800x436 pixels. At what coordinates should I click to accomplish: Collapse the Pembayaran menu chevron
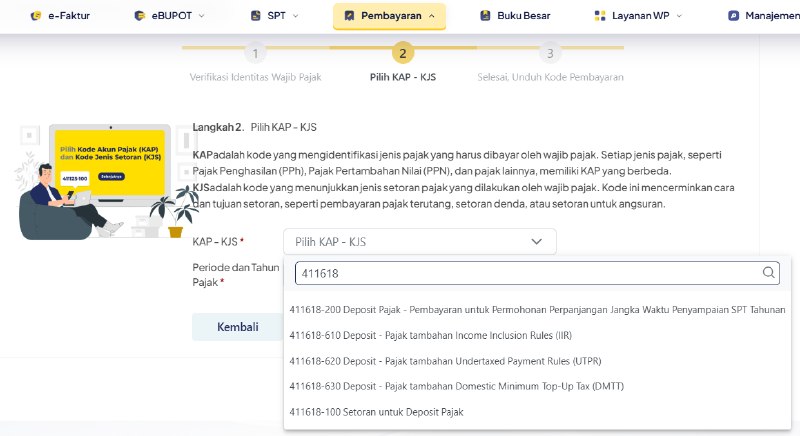coord(432,16)
